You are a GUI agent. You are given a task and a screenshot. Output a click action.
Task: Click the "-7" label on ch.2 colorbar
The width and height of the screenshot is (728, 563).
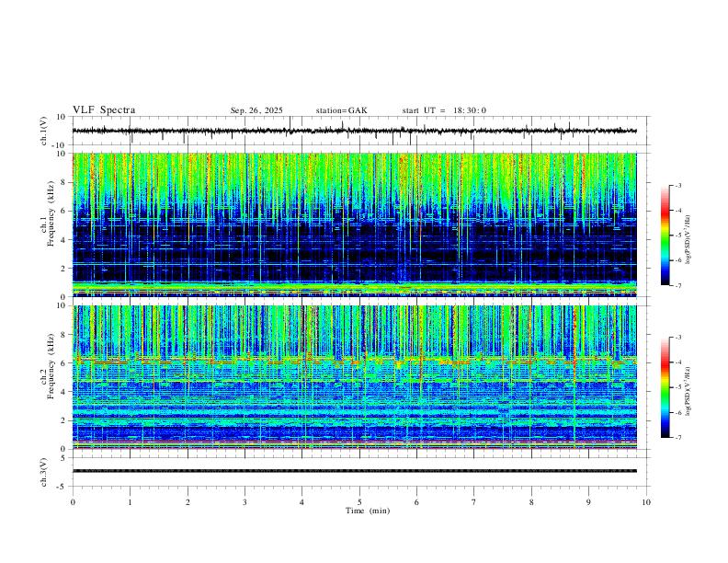coord(678,438)
